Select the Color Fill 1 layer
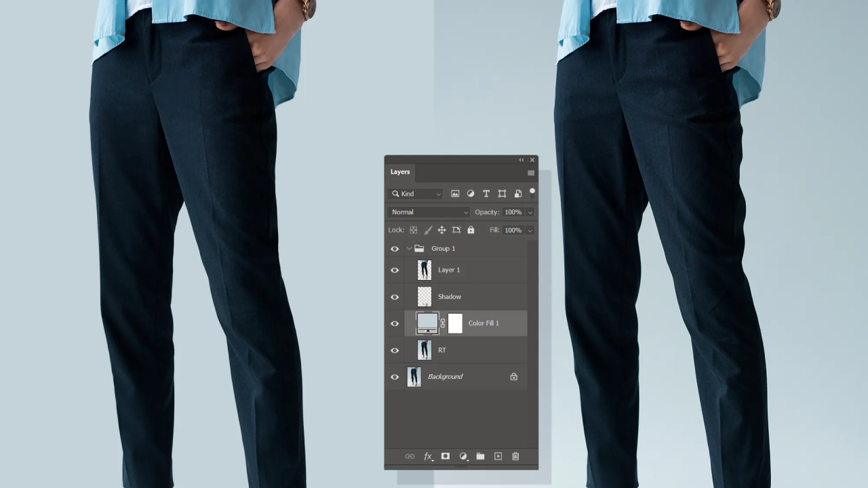 [x=484, y=323]
